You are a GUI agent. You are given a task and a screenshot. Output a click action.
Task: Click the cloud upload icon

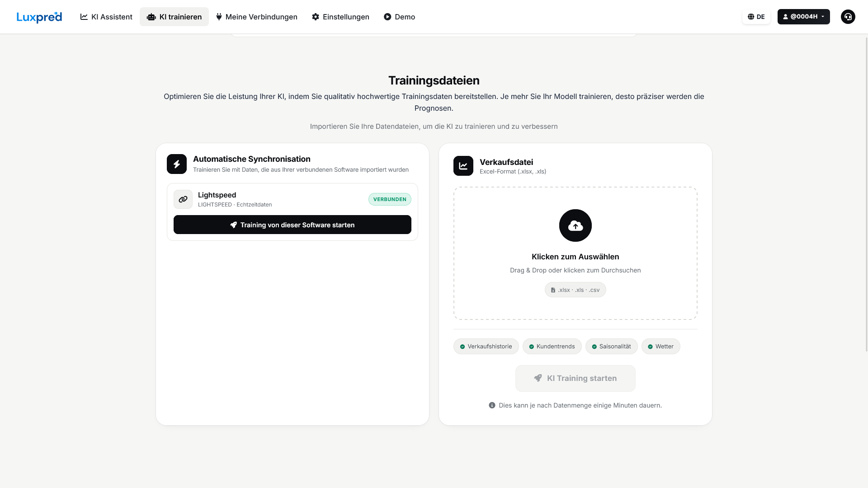coord(575,225)
